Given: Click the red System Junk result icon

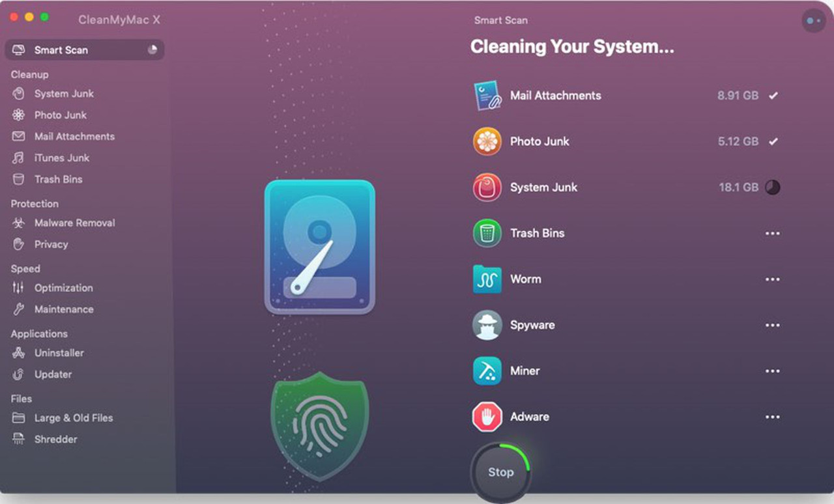Looking at the screenshot, I should tap(487, 188).
